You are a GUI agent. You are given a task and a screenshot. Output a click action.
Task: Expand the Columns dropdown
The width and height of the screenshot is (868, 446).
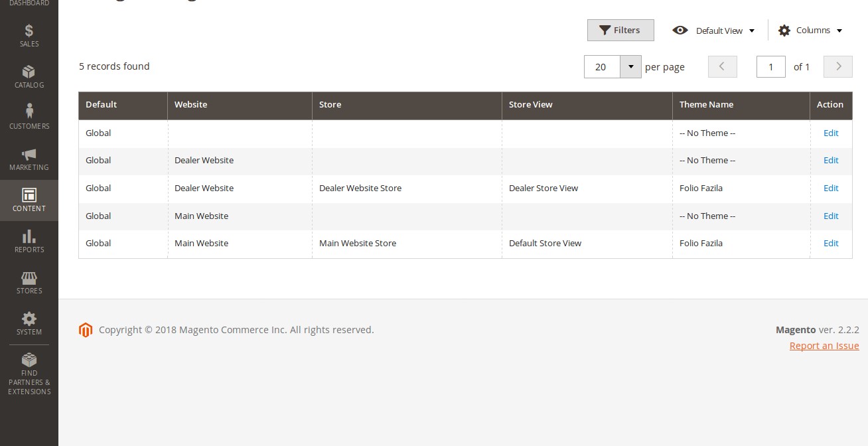[x=810, y=30]
